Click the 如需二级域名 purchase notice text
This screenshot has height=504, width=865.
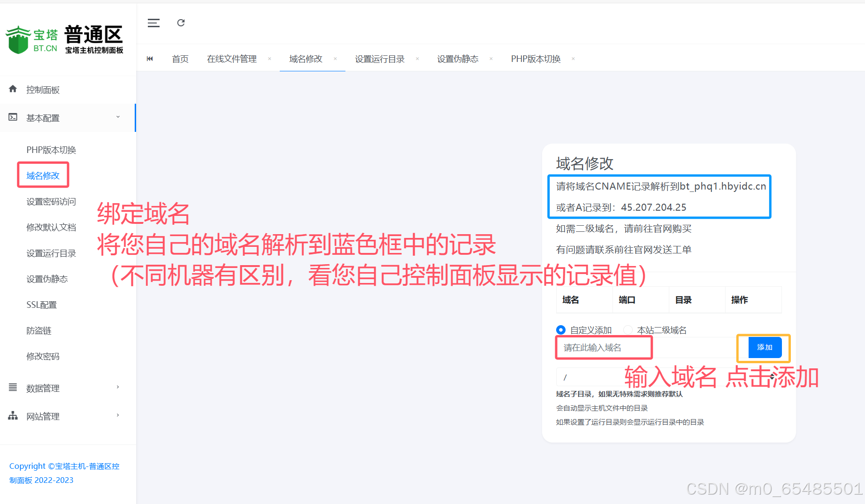pyautogui.click(x=624, y=229)
